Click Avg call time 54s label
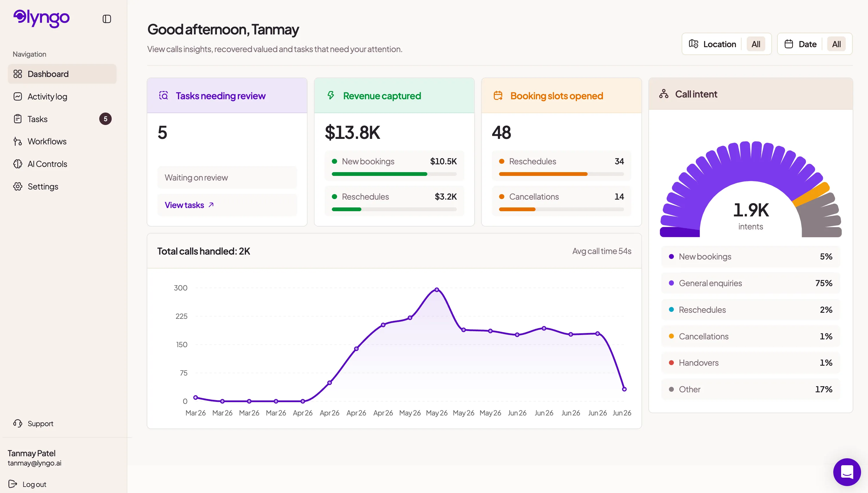This screenshot has height=493, width=868. point(602,251)
